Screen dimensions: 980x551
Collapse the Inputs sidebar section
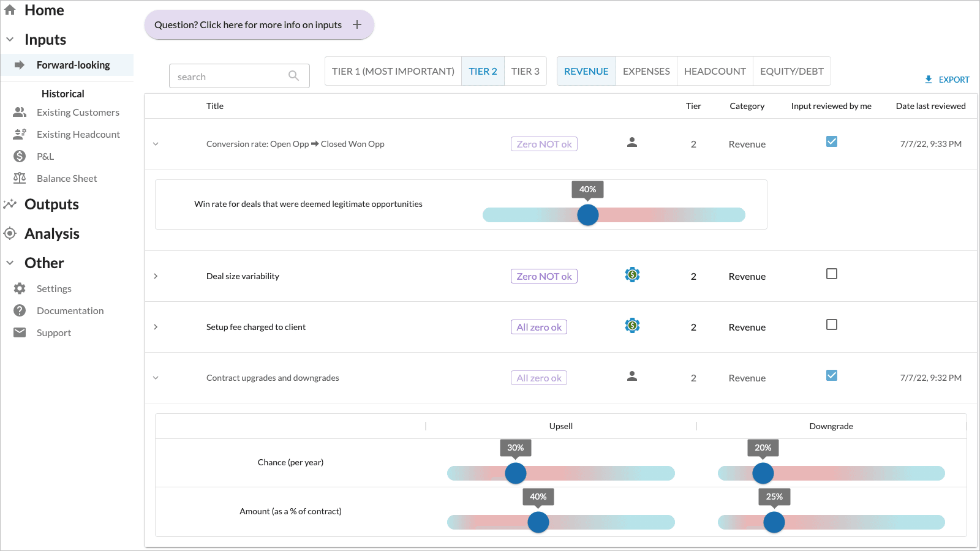point(10,39)
